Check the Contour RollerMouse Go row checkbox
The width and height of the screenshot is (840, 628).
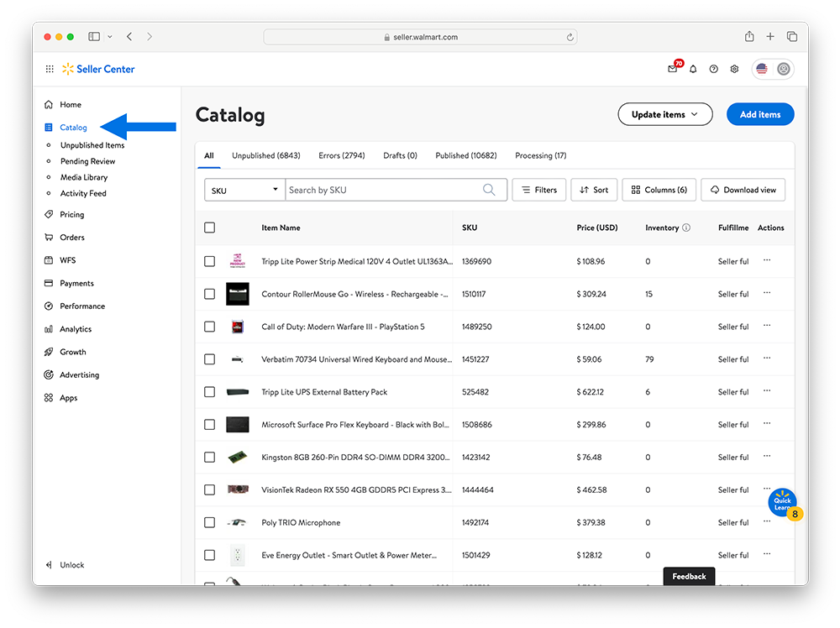point(209,294)
